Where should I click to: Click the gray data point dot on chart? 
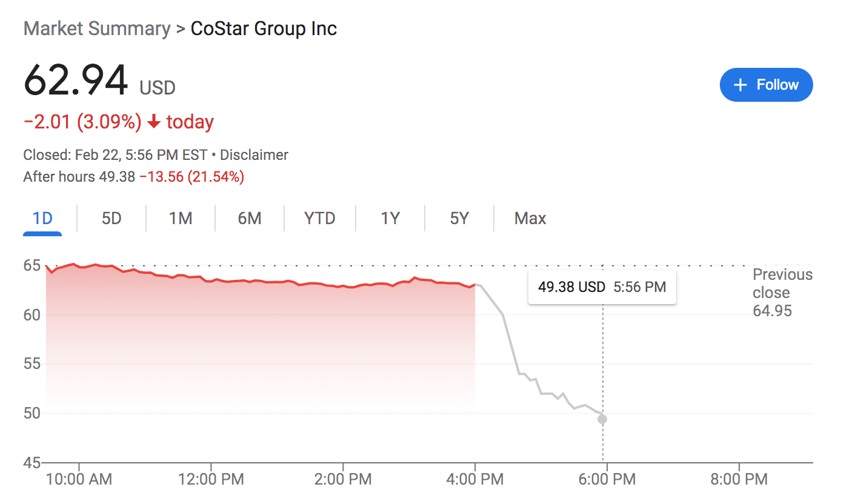point(602,419)
